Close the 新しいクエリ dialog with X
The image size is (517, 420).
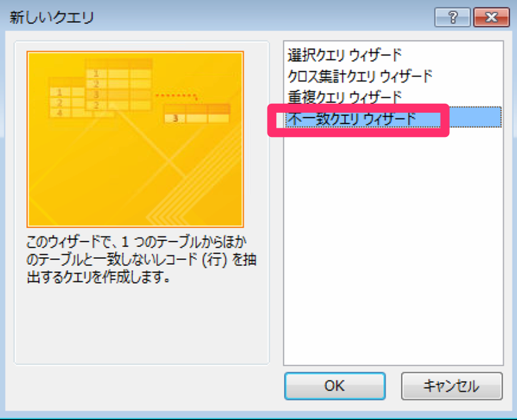tap(492, 17)
